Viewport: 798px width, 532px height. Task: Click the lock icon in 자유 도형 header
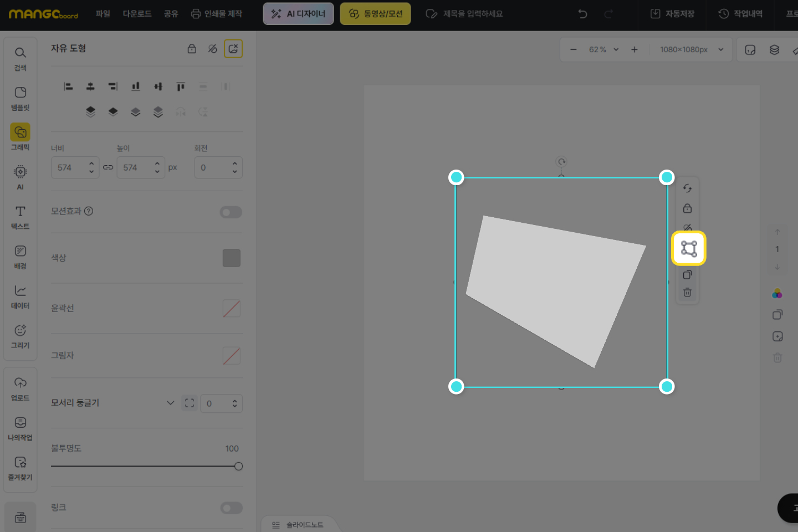(192, 49)
